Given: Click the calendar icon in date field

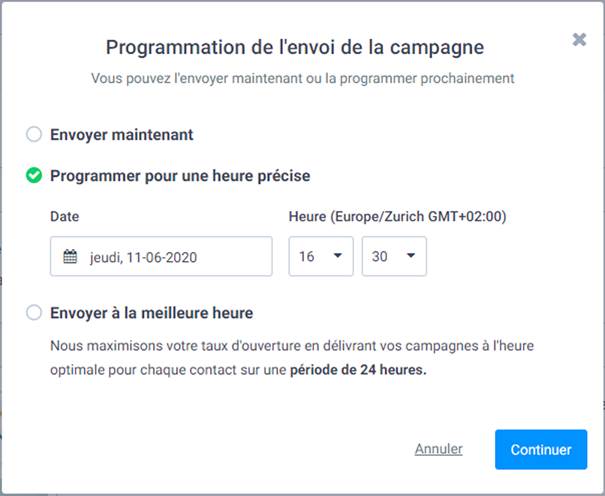Looking at the screenshot, I should pyautogui.click(x=70, y=257).
